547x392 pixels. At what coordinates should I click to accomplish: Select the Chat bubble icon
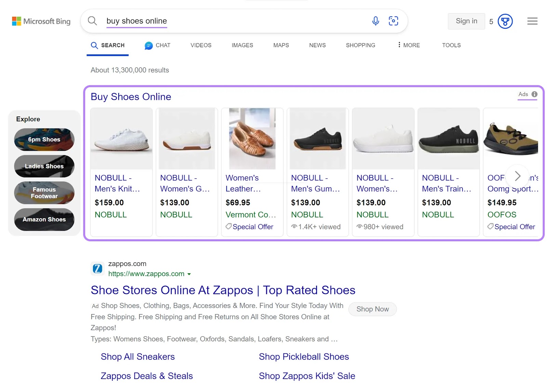tap(148, 45)
